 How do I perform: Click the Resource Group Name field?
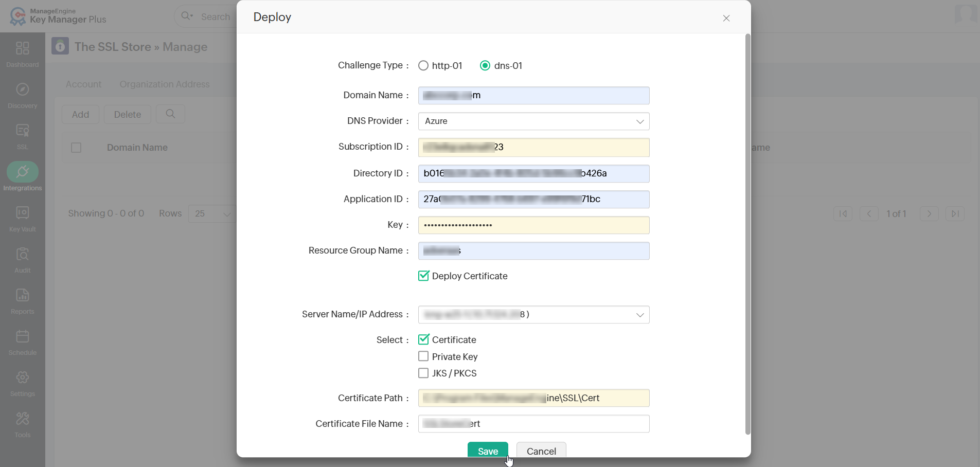pos(534,251)
